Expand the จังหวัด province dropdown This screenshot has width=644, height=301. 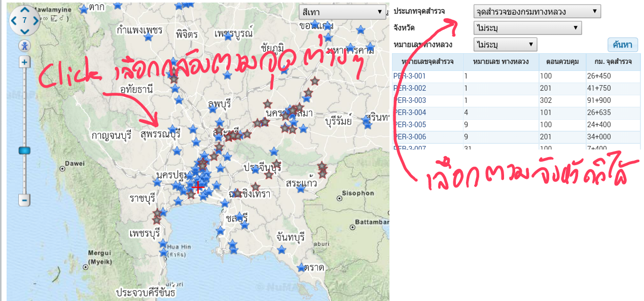click(x=527, y=28)
